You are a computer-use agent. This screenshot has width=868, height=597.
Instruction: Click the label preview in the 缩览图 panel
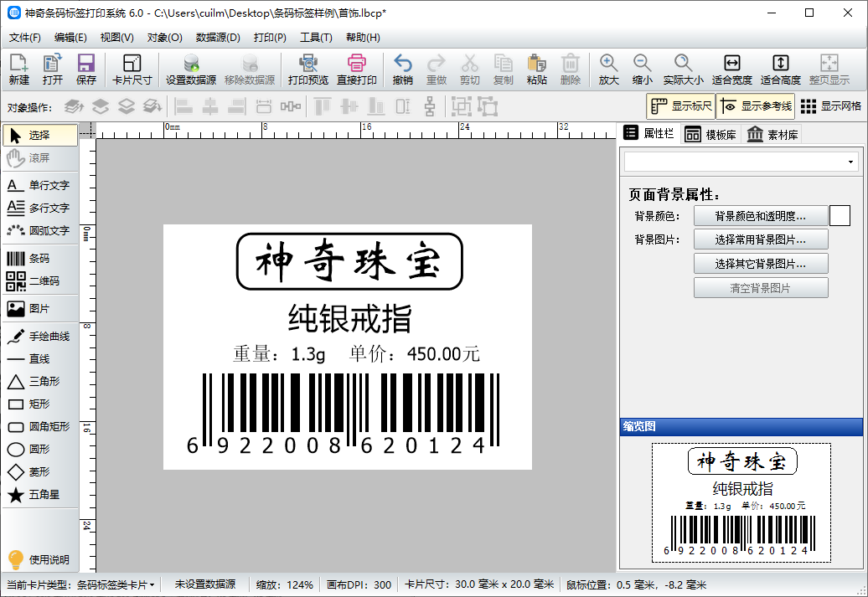click(x=741, y=502)
